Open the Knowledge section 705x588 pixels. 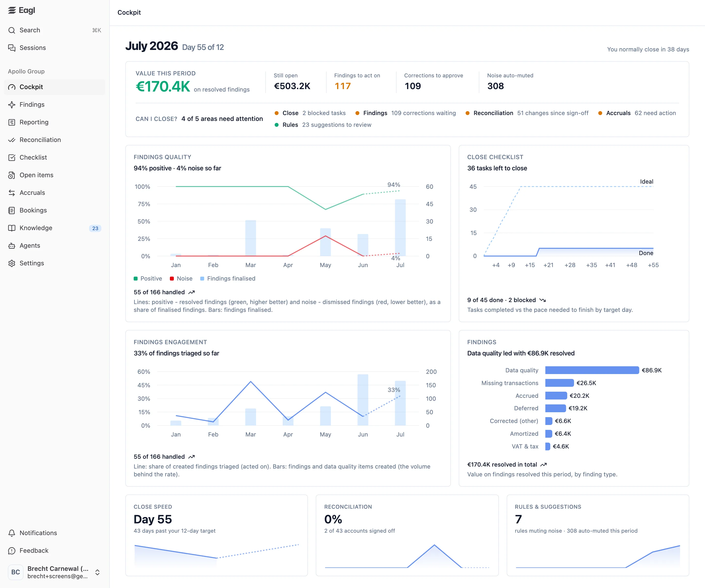tap(55, 228)
